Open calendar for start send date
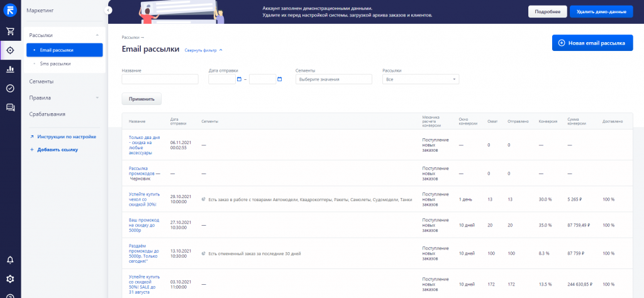The width and height of the screenshot is (644, 298). (239, 79)
